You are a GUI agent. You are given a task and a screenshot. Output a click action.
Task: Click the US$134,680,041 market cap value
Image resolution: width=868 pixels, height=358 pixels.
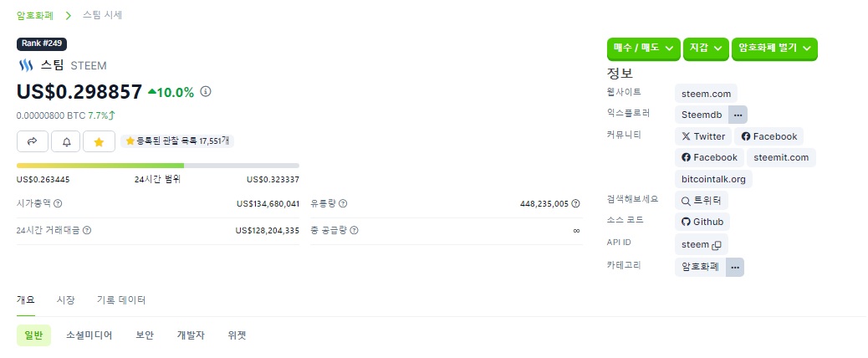coord(268,203)
